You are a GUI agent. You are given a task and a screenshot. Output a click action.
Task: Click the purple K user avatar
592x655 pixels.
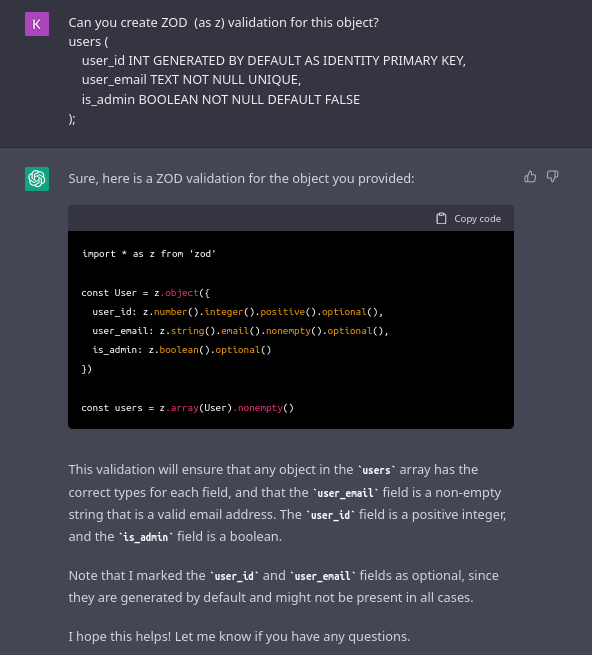pyautogui.click(x=37, y=24)
